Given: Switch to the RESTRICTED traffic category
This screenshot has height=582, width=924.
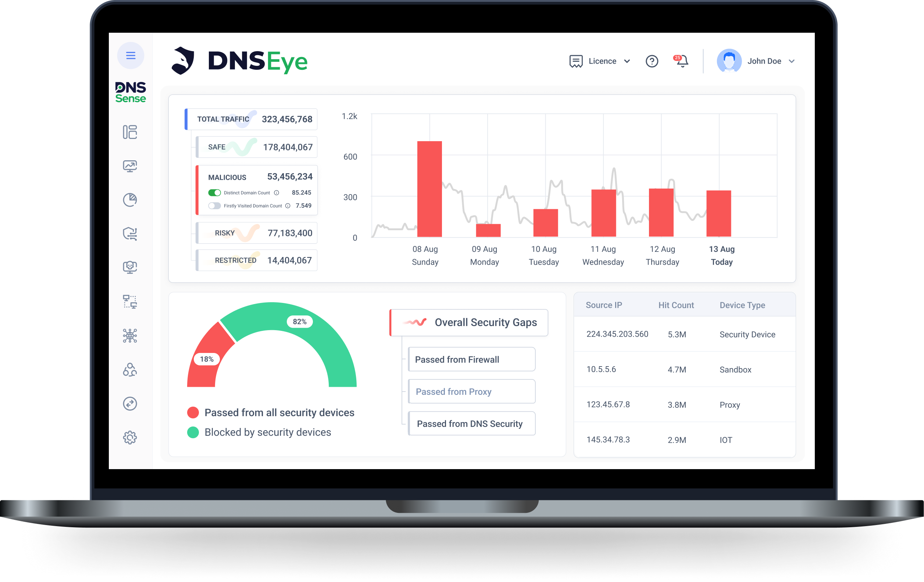Looking at the screenshot, I should [256, 260].
